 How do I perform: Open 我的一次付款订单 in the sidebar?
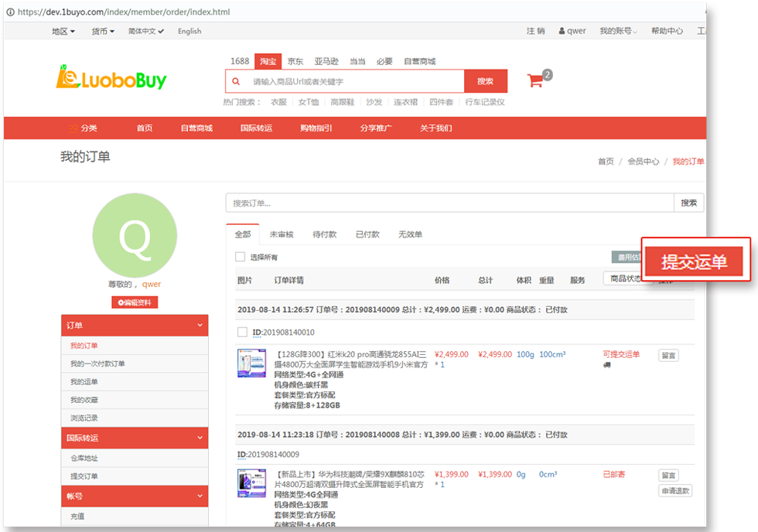(97, 363)
